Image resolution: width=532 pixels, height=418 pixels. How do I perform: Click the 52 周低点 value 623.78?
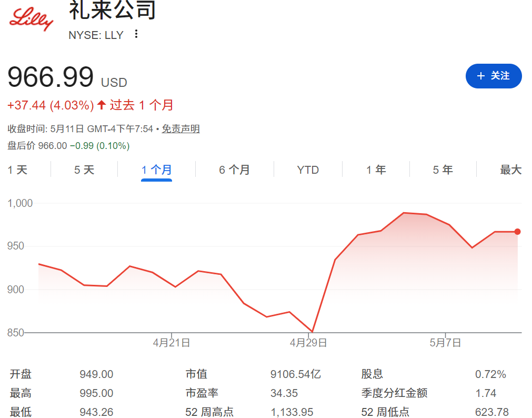(492, 412)
